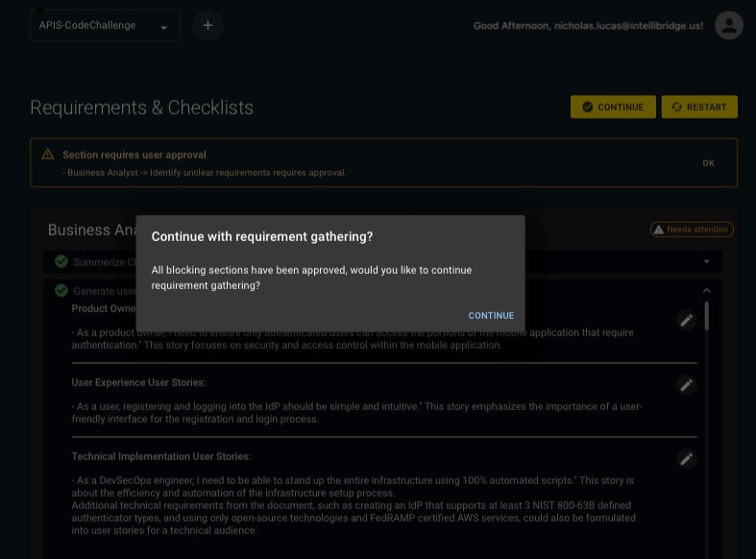Click the vertical scrollbar in user stories panel
Screen dimensions: 756x559
pyautogui.click(x=708, y=317)
